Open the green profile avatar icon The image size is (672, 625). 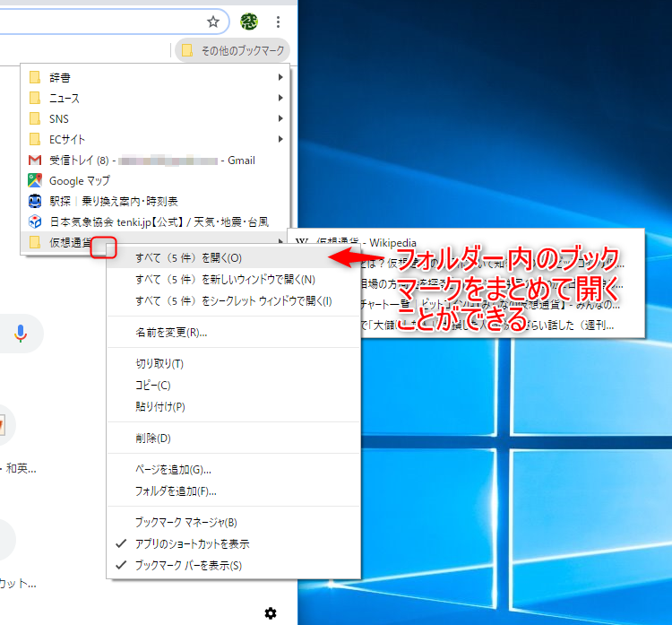[x=248, y=22]
